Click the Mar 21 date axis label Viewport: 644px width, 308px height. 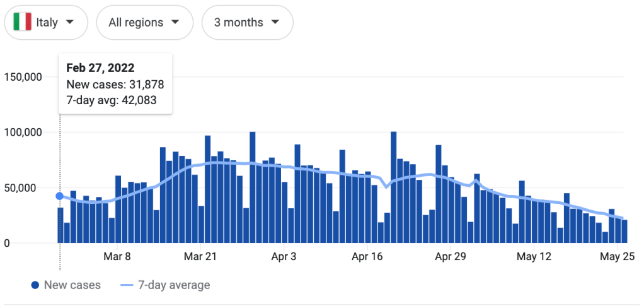point(202,256)
